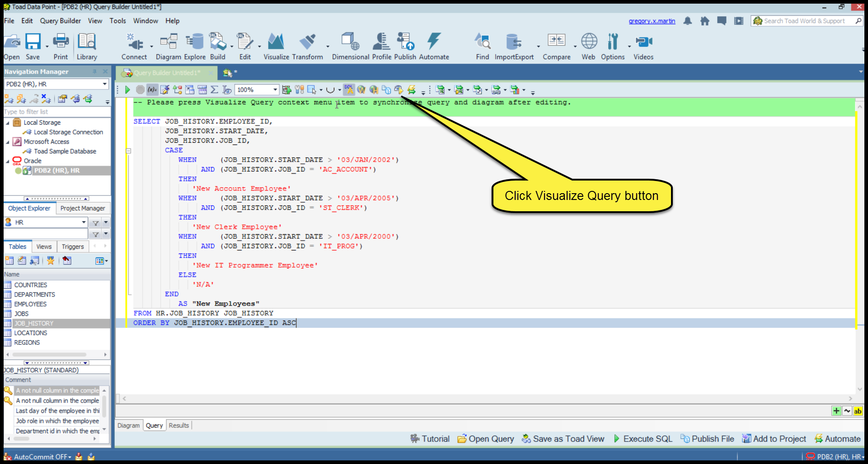The image size is (868, 464).
Task: Switch to the Project Manager tab
Action: click(83, 208)
